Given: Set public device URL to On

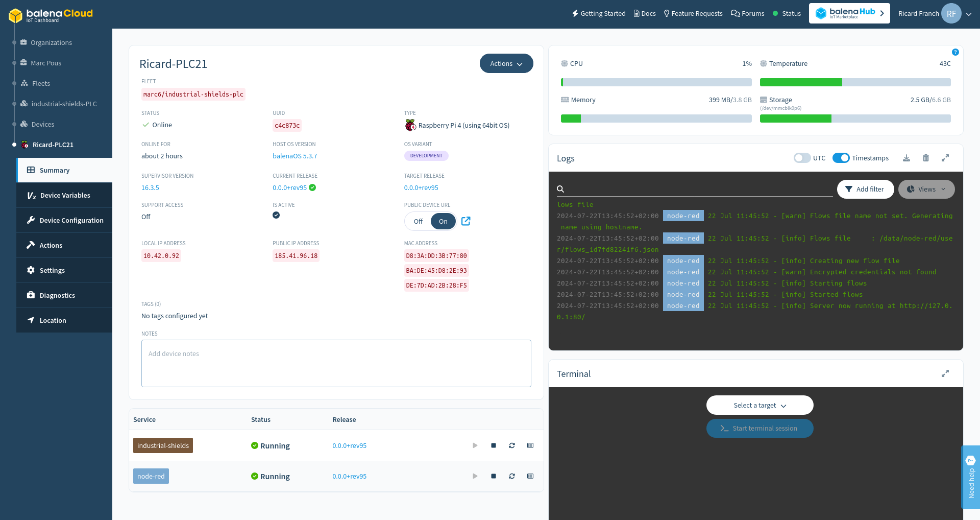Looking at the screenshot, I should [443, 221].
